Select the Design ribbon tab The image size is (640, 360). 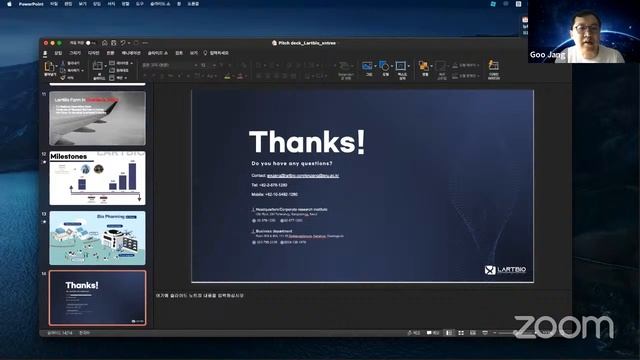94,53
